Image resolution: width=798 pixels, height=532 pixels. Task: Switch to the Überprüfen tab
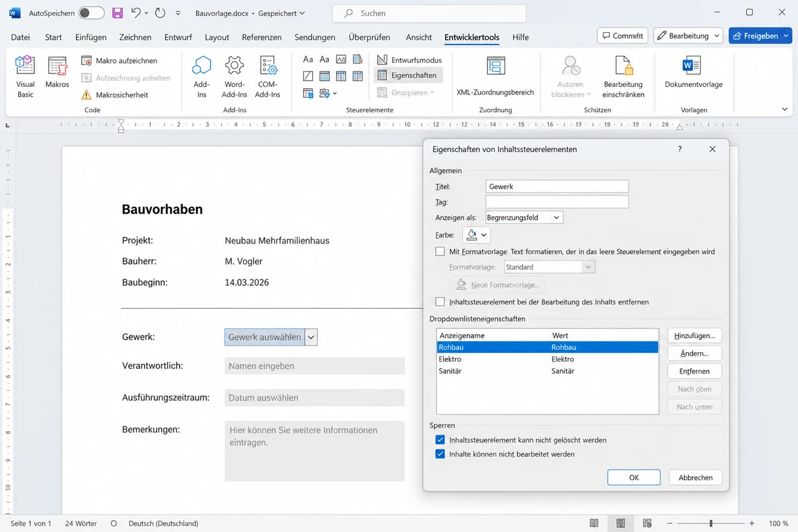[x=370, y=37]
